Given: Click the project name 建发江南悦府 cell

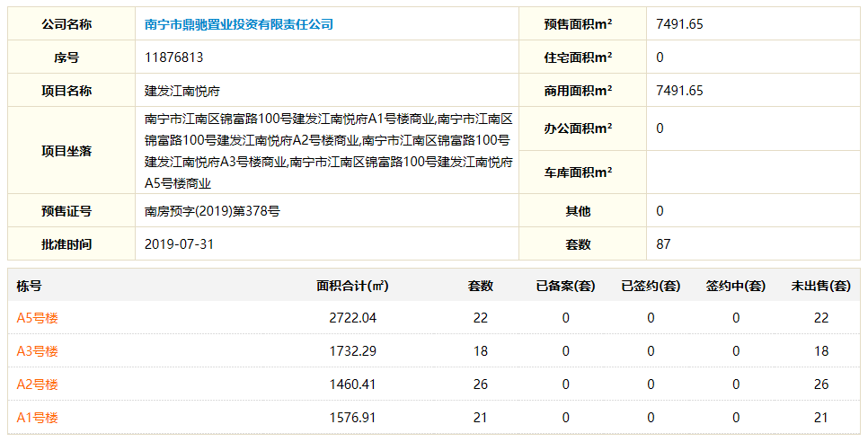Looking at the screenshot, I should [x=182, y=91].
